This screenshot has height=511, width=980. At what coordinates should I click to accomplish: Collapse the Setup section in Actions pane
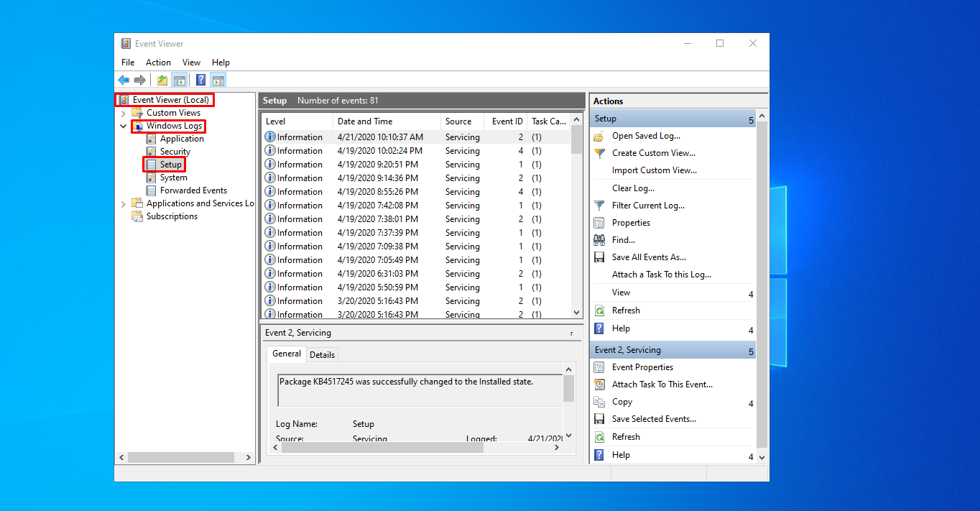pyautogui.click(x=751, y=119)
